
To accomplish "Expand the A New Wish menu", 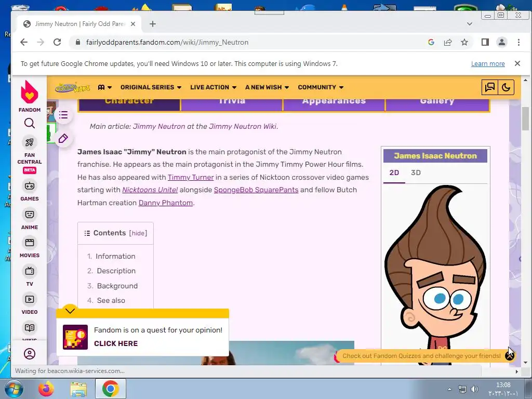I will click(267, 87).
